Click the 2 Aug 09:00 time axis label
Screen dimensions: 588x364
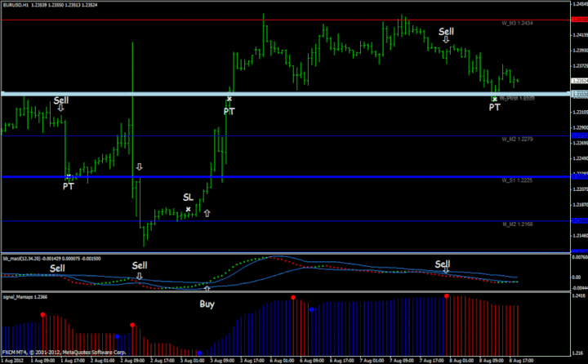point(132,361)
